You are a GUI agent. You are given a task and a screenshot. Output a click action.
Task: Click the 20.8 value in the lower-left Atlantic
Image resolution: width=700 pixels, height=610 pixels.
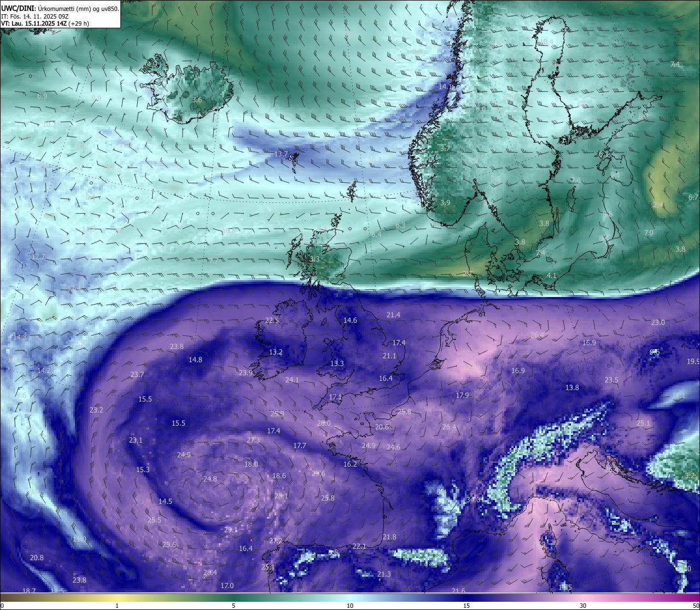click(37, 558)
